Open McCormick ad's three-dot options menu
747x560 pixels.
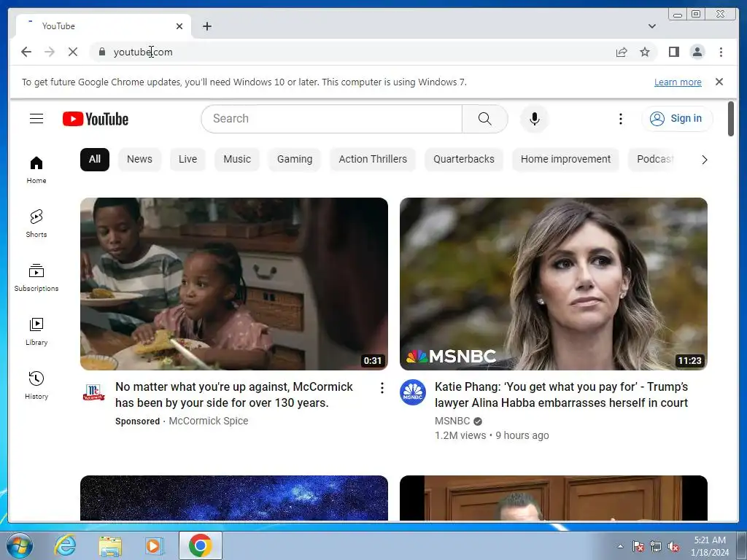coord(382,388)
